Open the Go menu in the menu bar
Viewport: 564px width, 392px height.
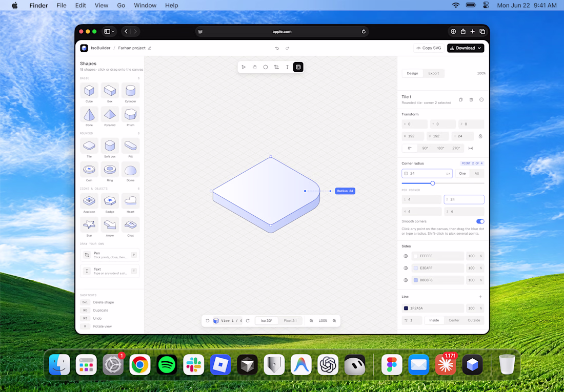pos(121,6)
